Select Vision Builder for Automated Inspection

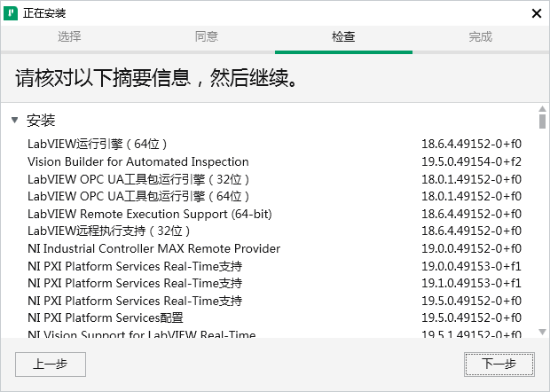click(137, 161)
